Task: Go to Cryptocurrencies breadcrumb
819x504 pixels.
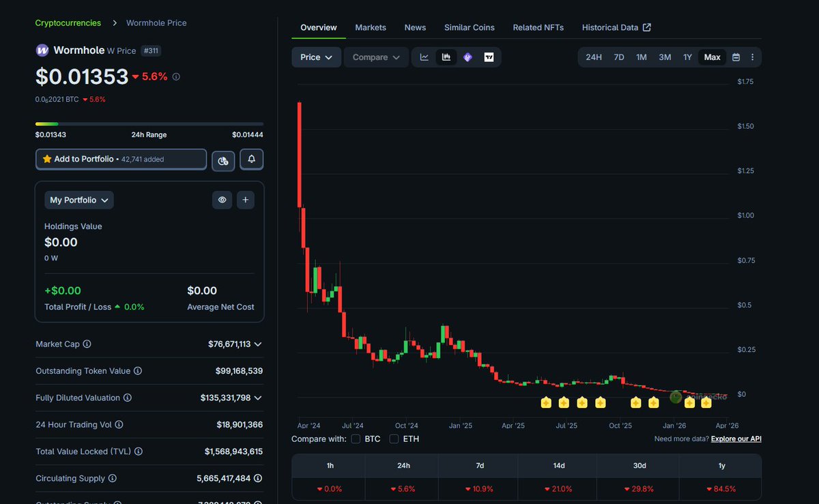Action: tap(68, 23)
